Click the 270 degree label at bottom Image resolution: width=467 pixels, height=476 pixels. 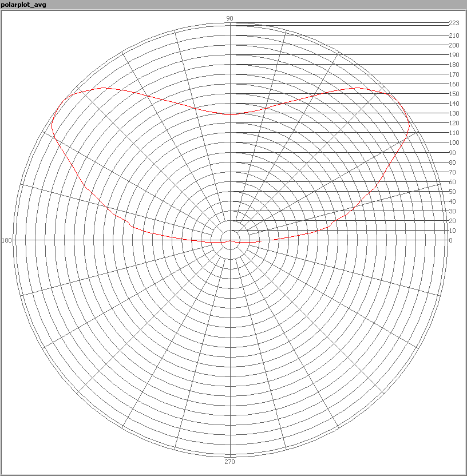pyautogui.click(x=229, y=462)
